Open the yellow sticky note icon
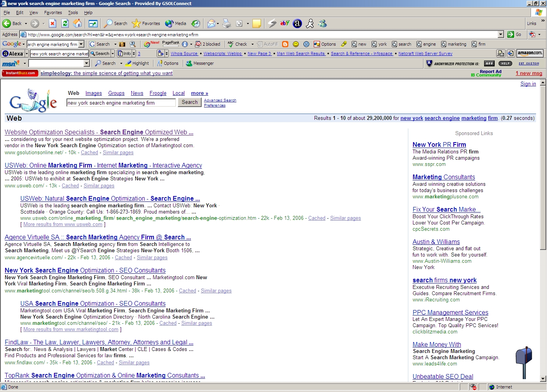The image size is (547, 392). click(257, 23)
